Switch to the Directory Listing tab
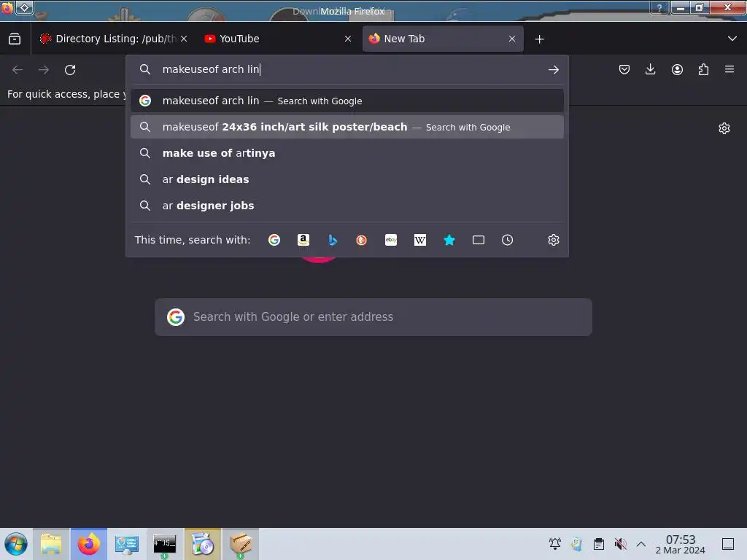This screenshot has width=747, height=560. (115, 39)
